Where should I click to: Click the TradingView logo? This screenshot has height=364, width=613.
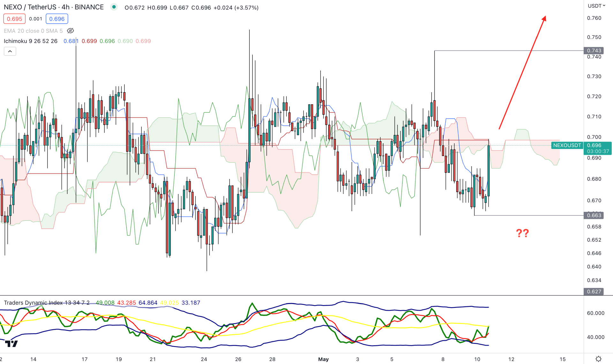click(x=11, y=344)
